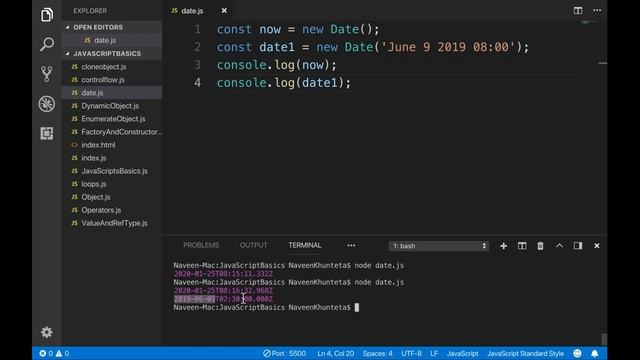Place cursor on code line 1
Image resolution: width=640 pixels, height=360 pixels.
click(x=298, y=29)
